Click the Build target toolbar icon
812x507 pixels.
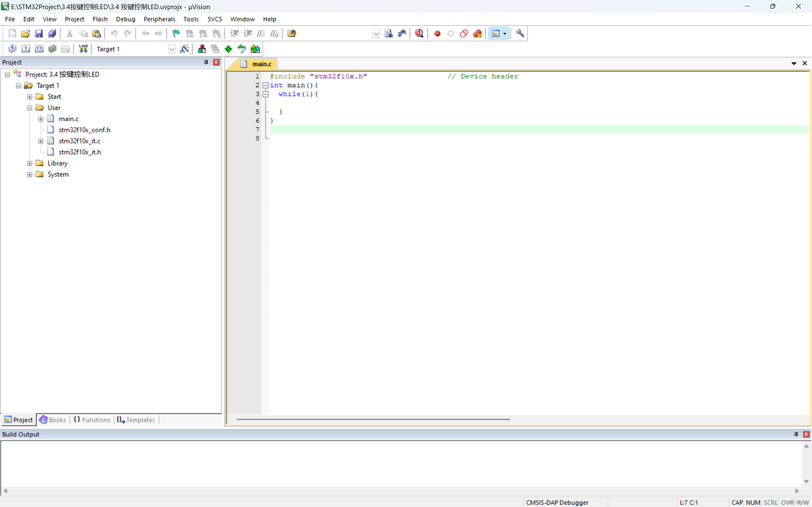tap(26, 49)
